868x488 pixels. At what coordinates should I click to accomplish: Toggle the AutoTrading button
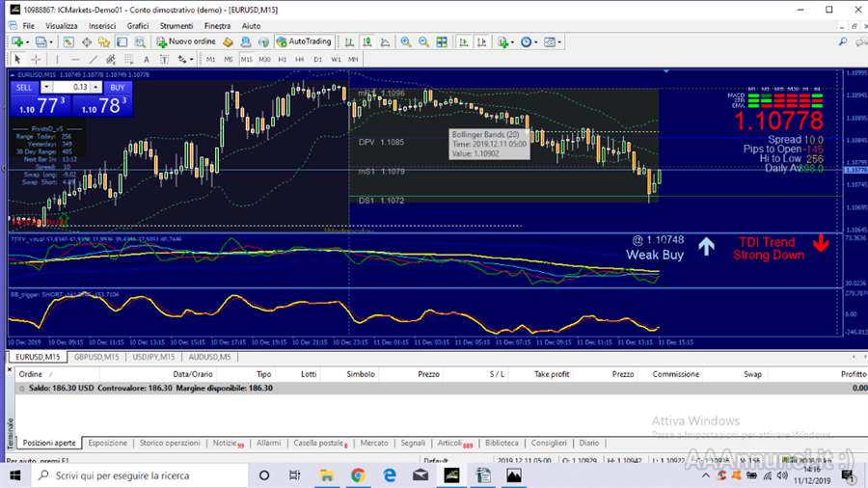point(304,42)
